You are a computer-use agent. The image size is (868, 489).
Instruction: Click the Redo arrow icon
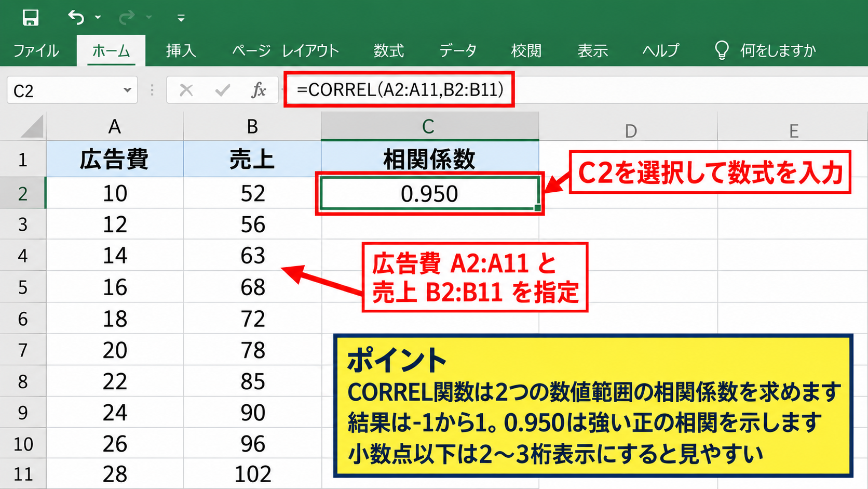click(127, 18)
